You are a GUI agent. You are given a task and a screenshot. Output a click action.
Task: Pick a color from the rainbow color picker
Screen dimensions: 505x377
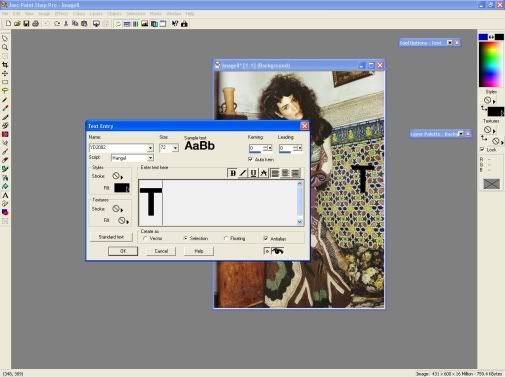tap(491, 64)
